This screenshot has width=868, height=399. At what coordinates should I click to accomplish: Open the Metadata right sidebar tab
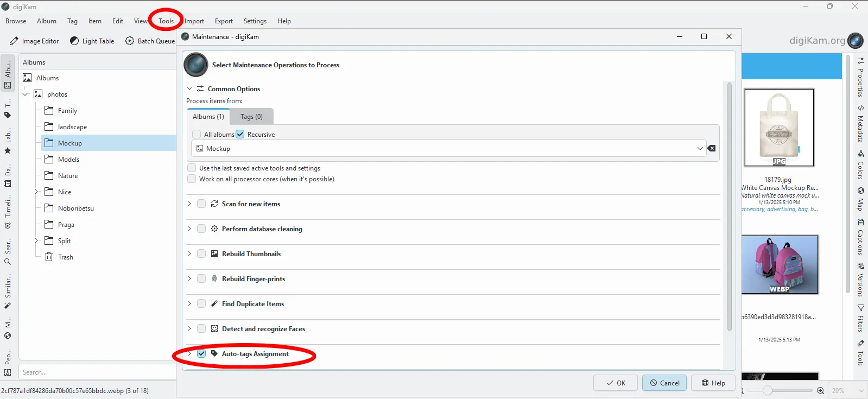860,123
